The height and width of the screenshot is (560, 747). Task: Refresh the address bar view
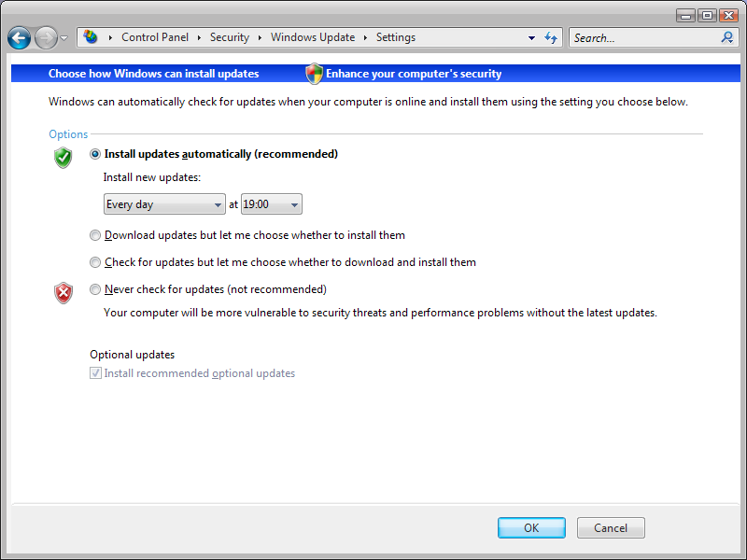click(x=551, y=37)
